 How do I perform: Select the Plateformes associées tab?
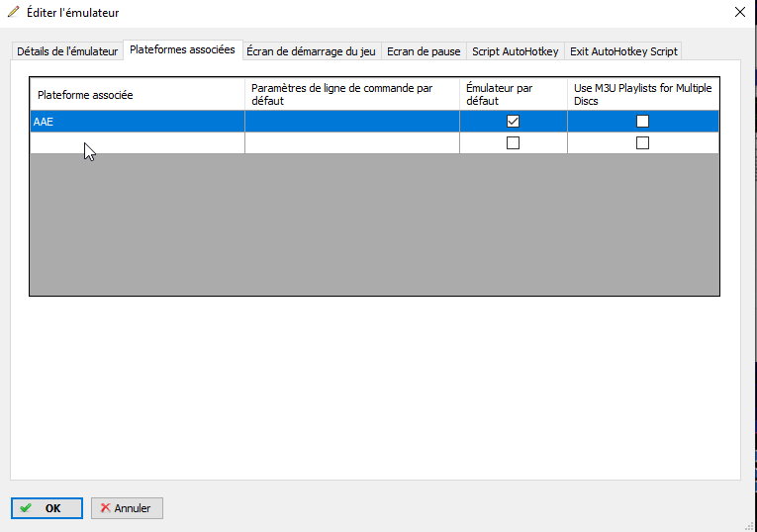coord(182,49)
